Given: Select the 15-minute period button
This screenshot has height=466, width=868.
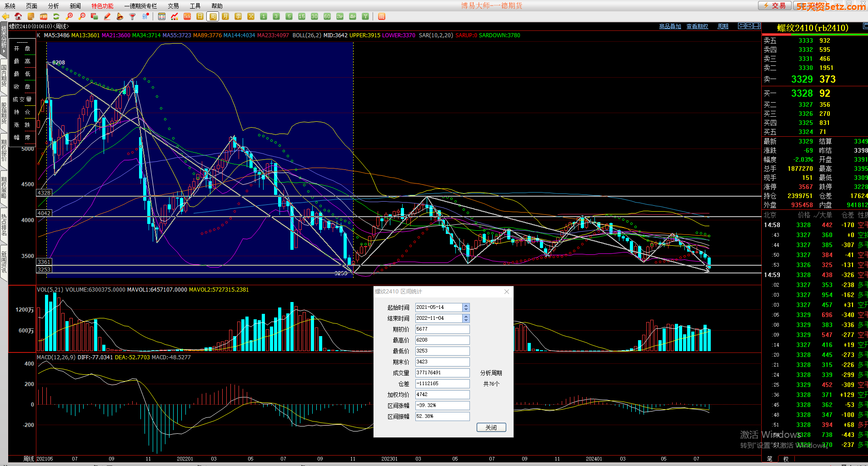Looking at the screenshot, I should (301, 16).
